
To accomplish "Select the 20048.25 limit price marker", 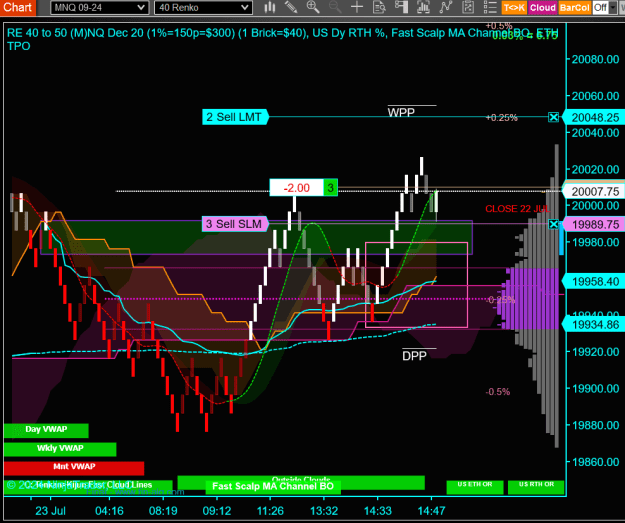I will click(595, 118).
